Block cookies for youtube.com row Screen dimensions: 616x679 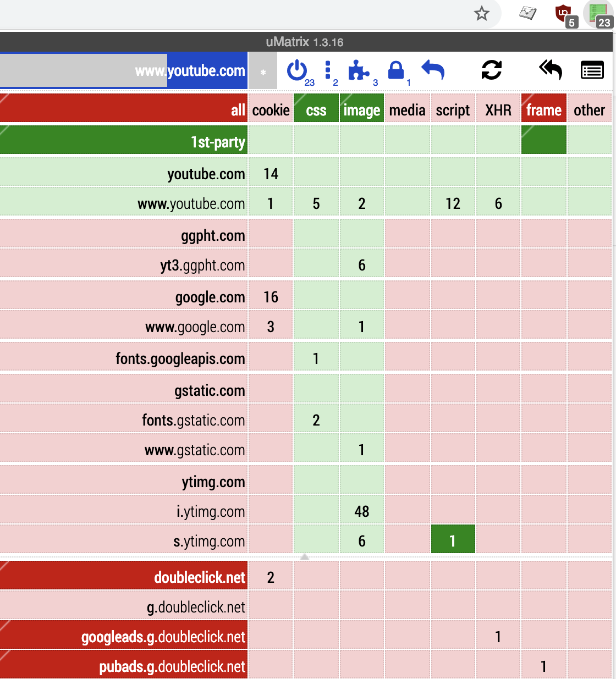pos(270,174)
